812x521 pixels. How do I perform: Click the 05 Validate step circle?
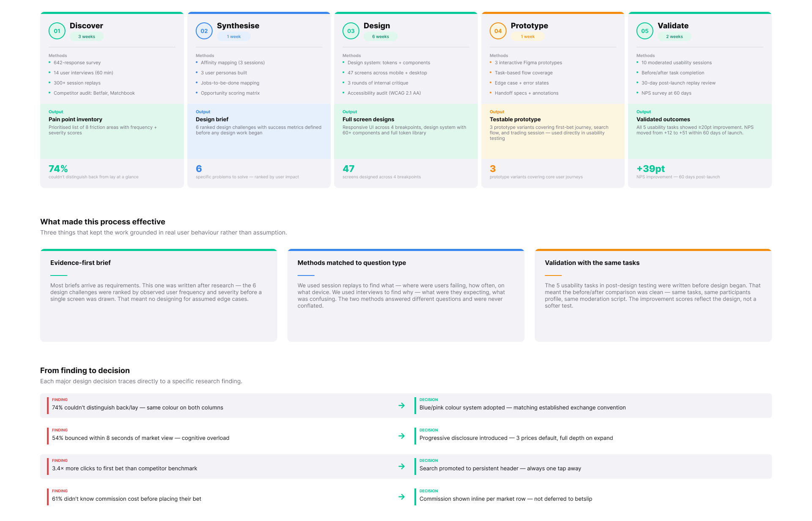click(645, 31)
